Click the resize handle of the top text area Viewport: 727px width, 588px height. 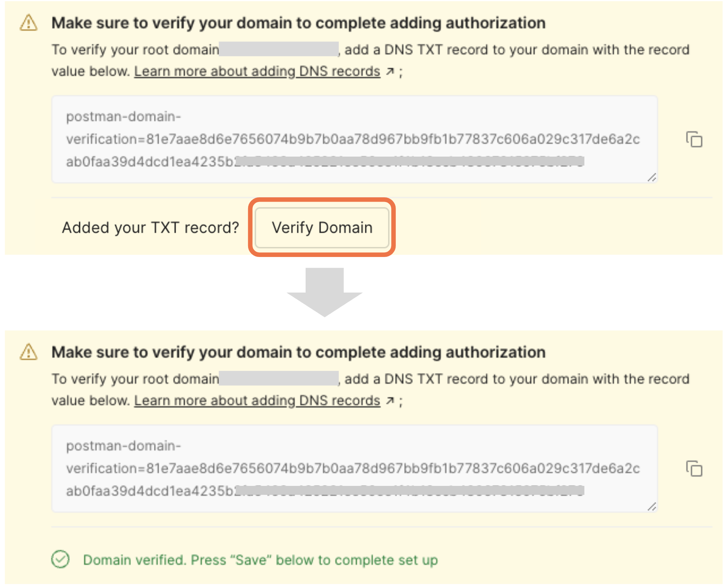tap(653, 177)
